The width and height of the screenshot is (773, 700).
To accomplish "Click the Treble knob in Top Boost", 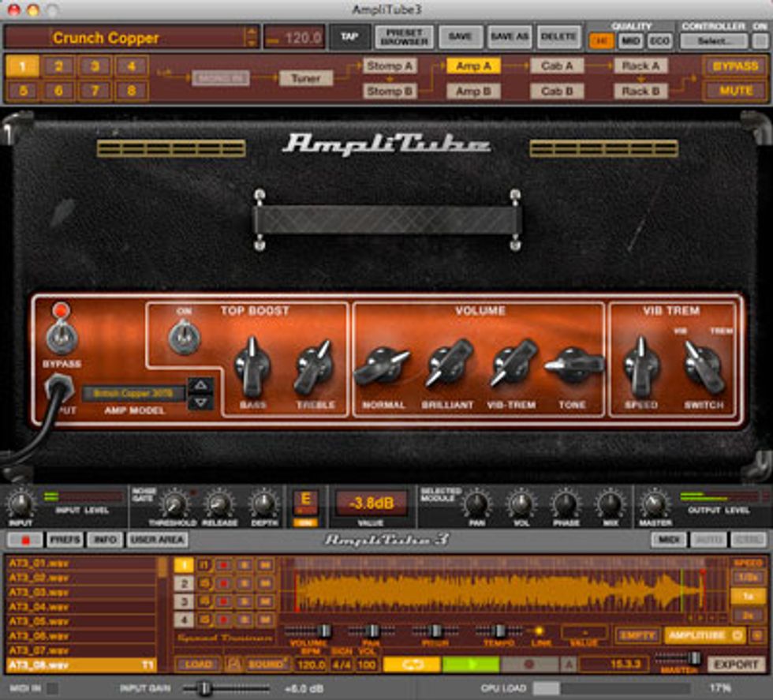I will [314, 368].
